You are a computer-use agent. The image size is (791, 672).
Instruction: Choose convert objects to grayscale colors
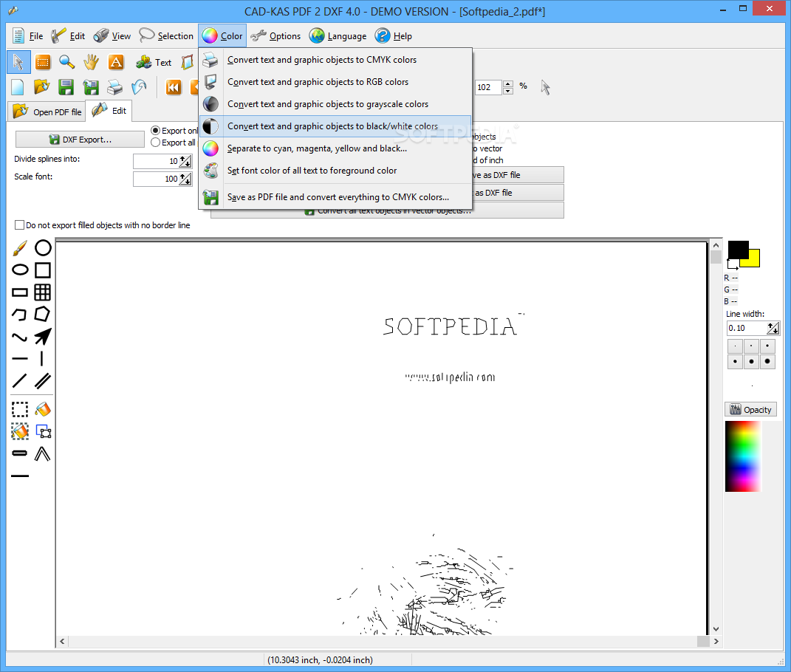pyautogui.click(x=335, y=104)
